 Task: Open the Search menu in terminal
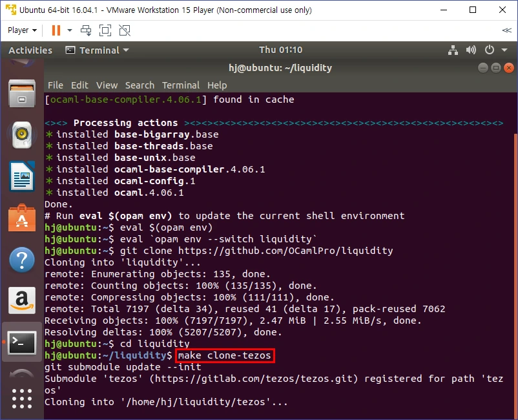[x=140, y=85]
